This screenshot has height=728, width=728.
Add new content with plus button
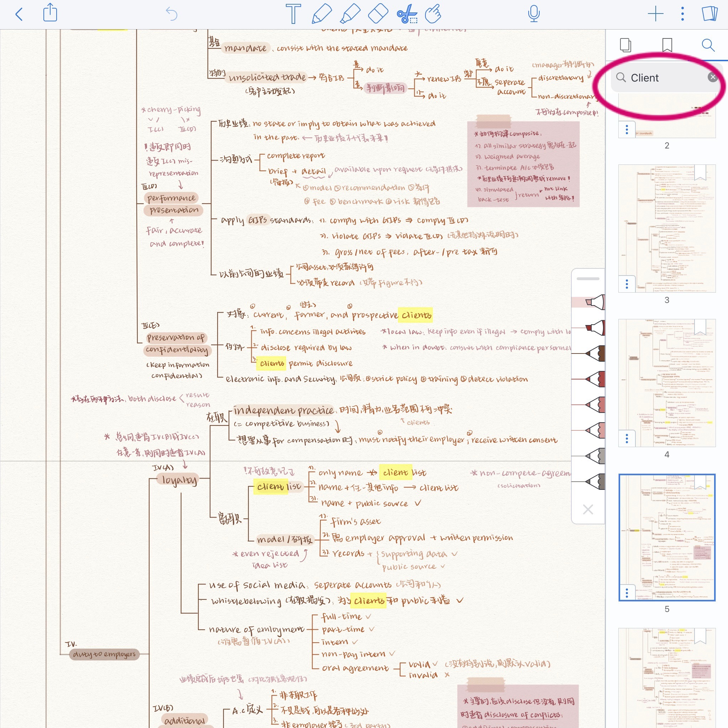(656, 14)
